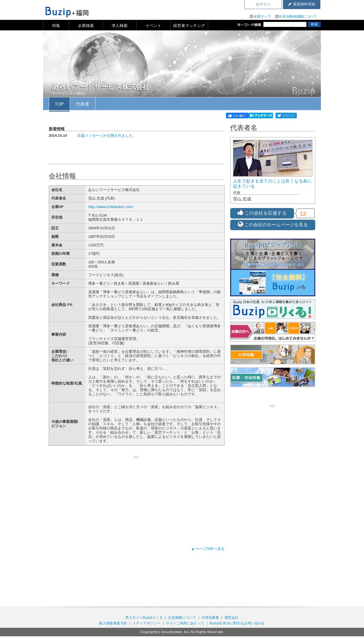Screen dimensions: 364x638
Task: Open footer 代理店募集 link
Action: pyautogui.click(x=210, y=618)
